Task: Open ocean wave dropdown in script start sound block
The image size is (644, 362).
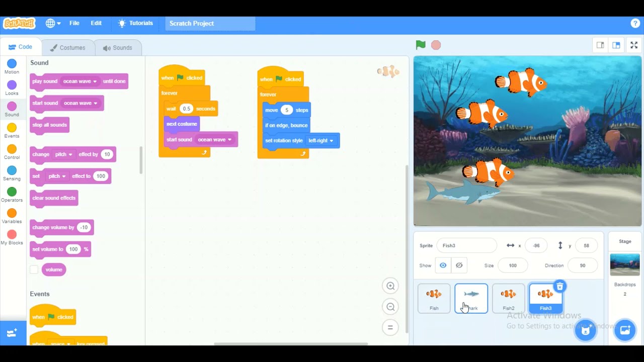Action: point(215,140)
